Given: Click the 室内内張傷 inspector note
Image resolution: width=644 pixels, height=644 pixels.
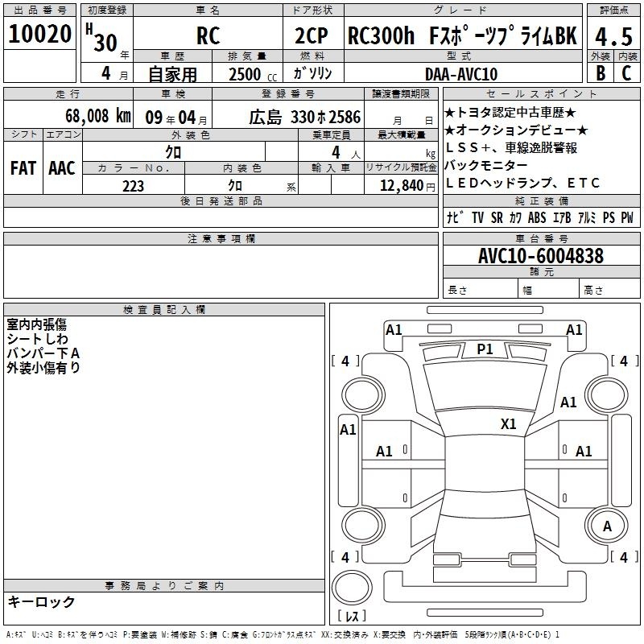Looking at the screenshot, I should click(x=36, y=324).
